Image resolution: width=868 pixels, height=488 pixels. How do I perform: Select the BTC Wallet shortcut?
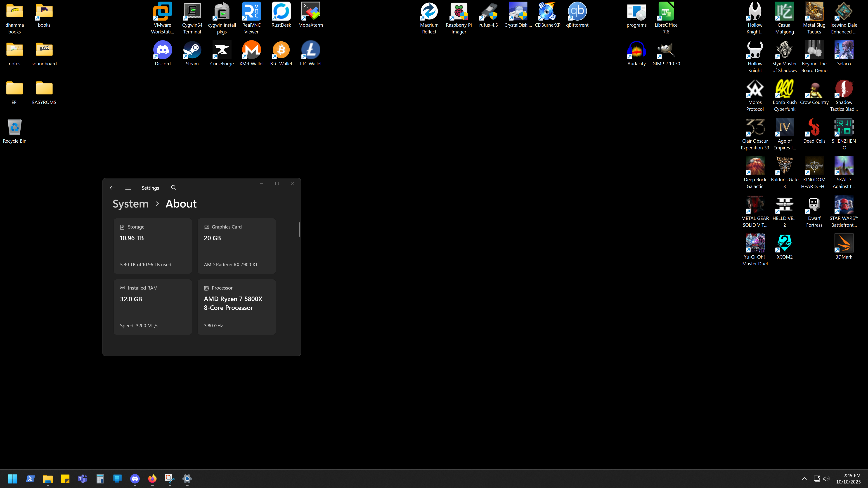click(x=281, y=50)
